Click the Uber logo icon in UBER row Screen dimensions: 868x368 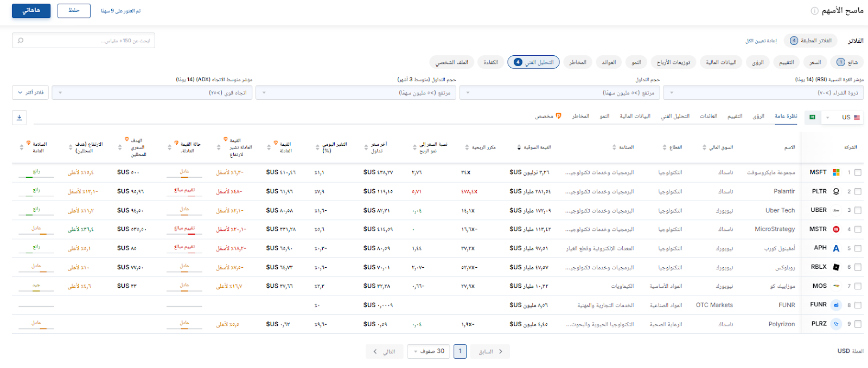(836, 210)
